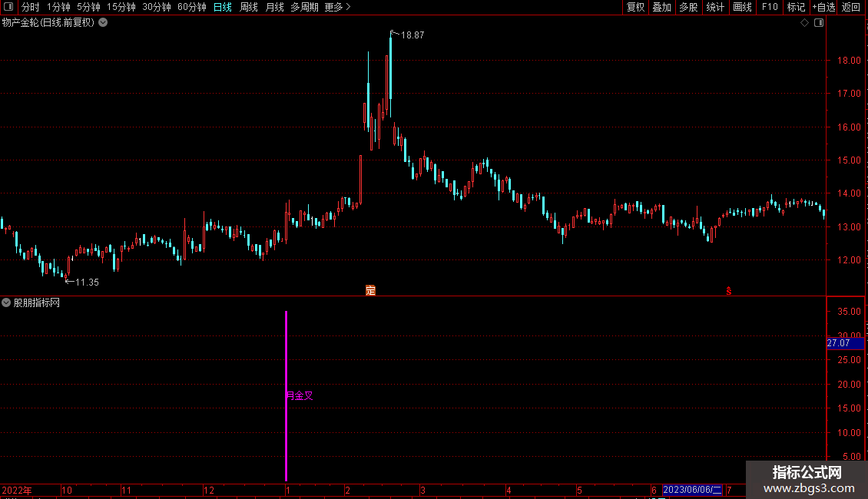Add stock with +自选 button

click(x=823, y=7)
